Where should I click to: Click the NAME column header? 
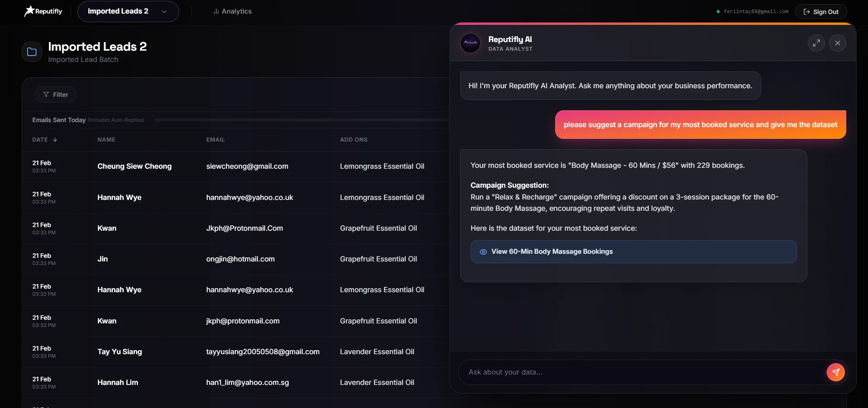coord(106,140)
